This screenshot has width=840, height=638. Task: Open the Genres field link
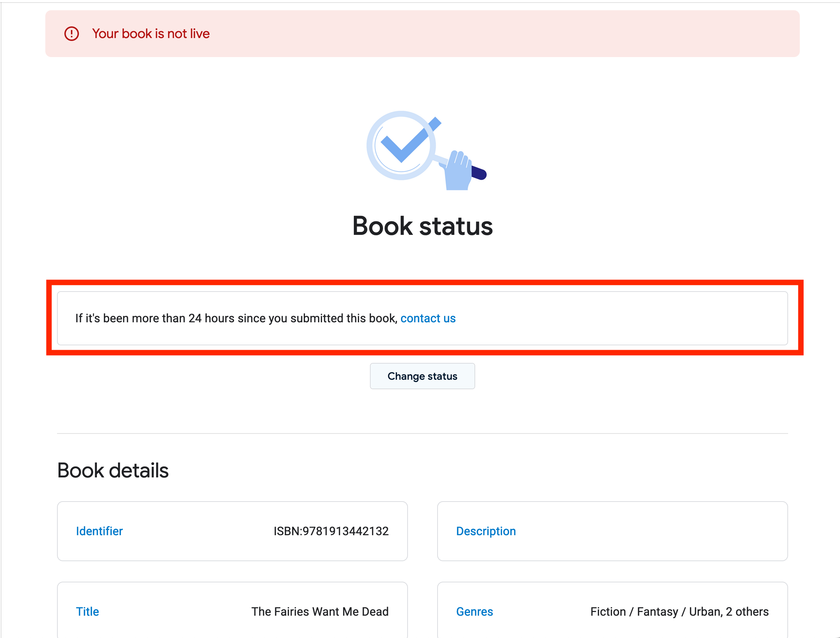pos(474,611)
